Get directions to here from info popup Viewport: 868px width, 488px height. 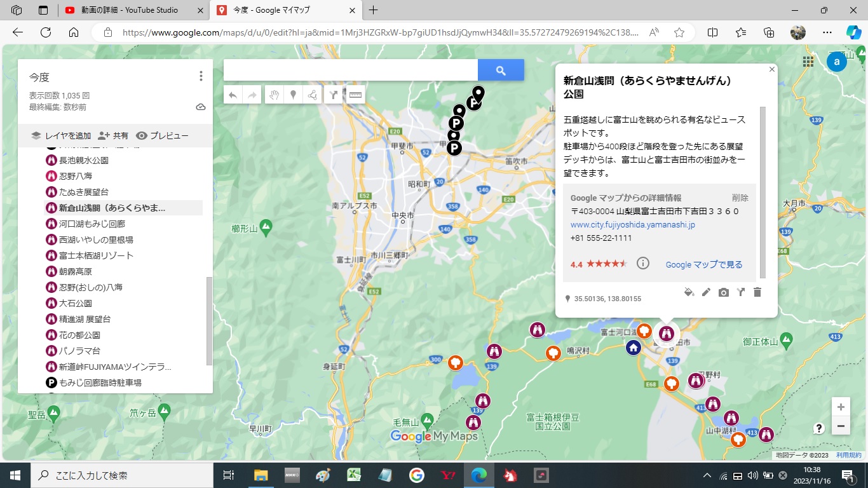tap(740, 292)
